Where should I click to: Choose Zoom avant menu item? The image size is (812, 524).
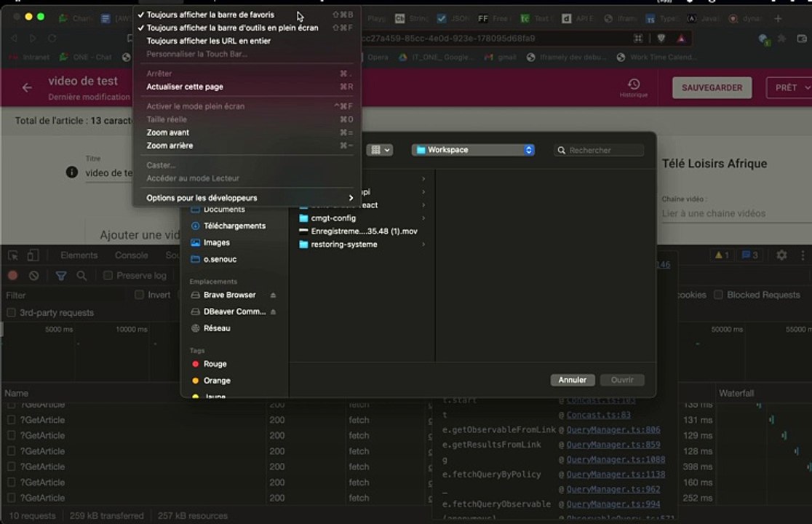coord(246,132)
